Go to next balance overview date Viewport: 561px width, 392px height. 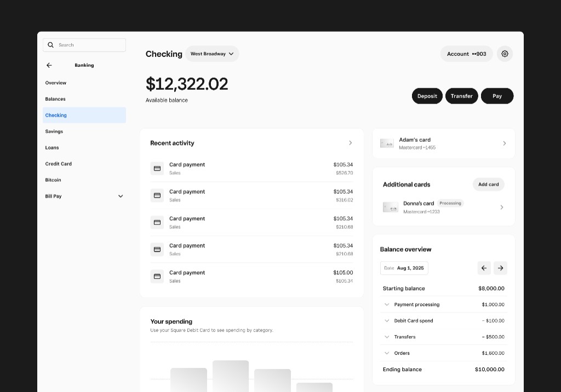coord(500,268)
